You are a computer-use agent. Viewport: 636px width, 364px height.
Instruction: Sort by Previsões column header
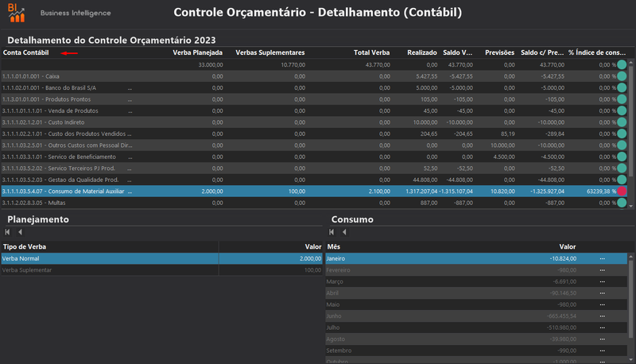click(500, 52)
